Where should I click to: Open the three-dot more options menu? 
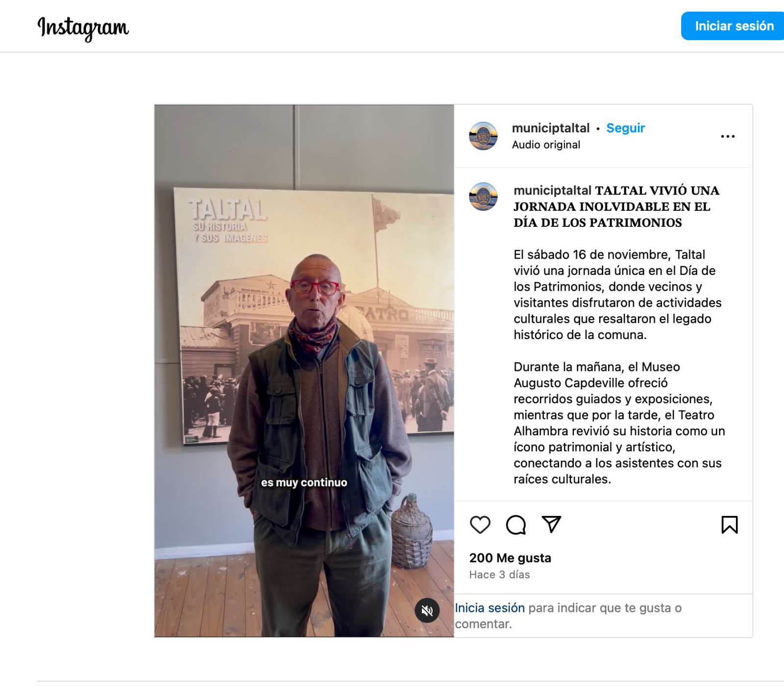pos(728,136)
